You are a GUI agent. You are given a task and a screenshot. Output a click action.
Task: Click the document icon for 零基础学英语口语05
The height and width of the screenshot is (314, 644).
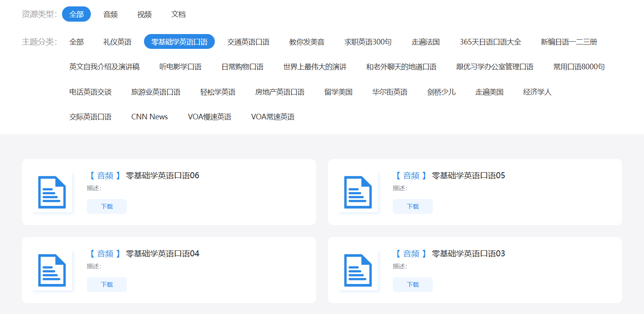coord(358,192)
